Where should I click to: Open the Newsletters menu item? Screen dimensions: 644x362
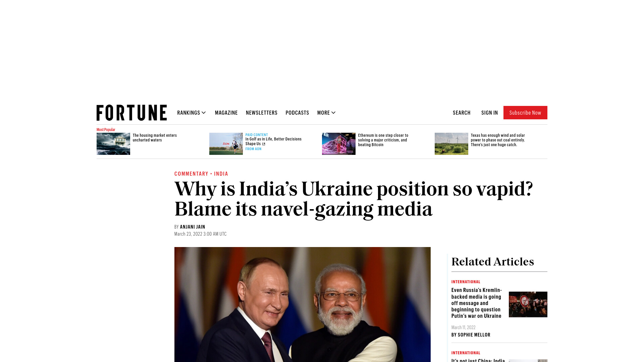[262, 113]
